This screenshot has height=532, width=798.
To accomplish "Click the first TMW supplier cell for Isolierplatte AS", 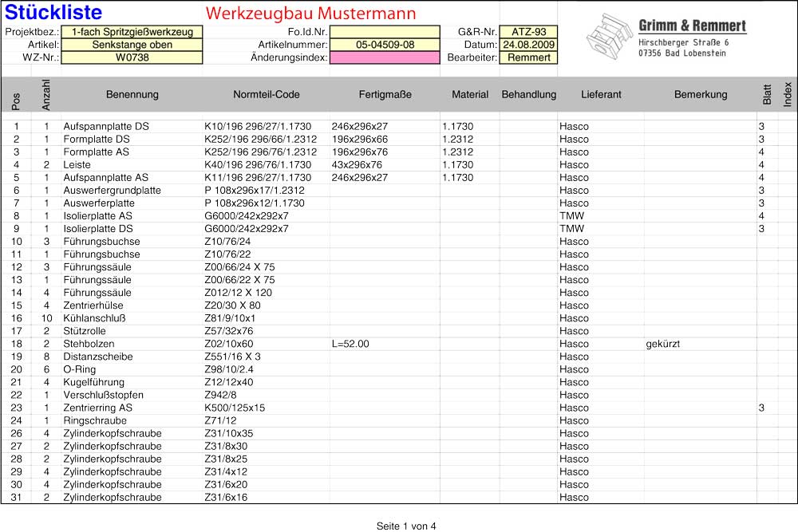I will 572,216.
